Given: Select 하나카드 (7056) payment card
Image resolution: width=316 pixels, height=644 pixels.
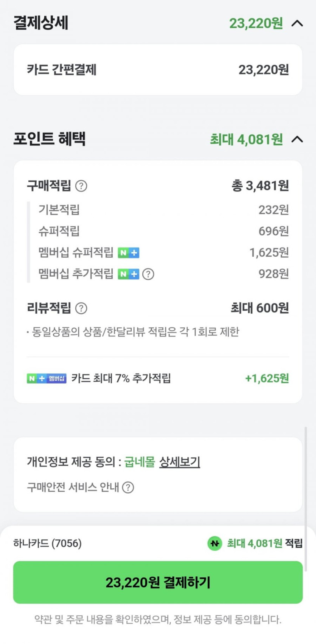Looking at the screenshot, I should (x=48, y=543).
